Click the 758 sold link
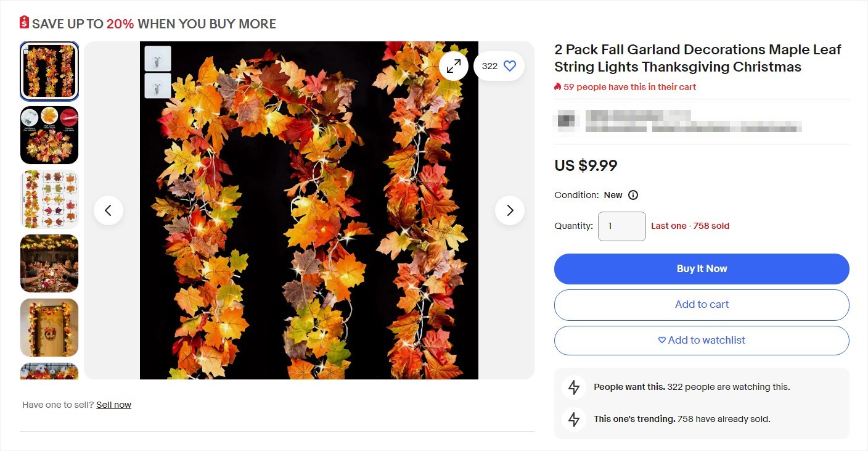Screen dimensions: 868x451 pyautogui.click(x=711, y=226)
